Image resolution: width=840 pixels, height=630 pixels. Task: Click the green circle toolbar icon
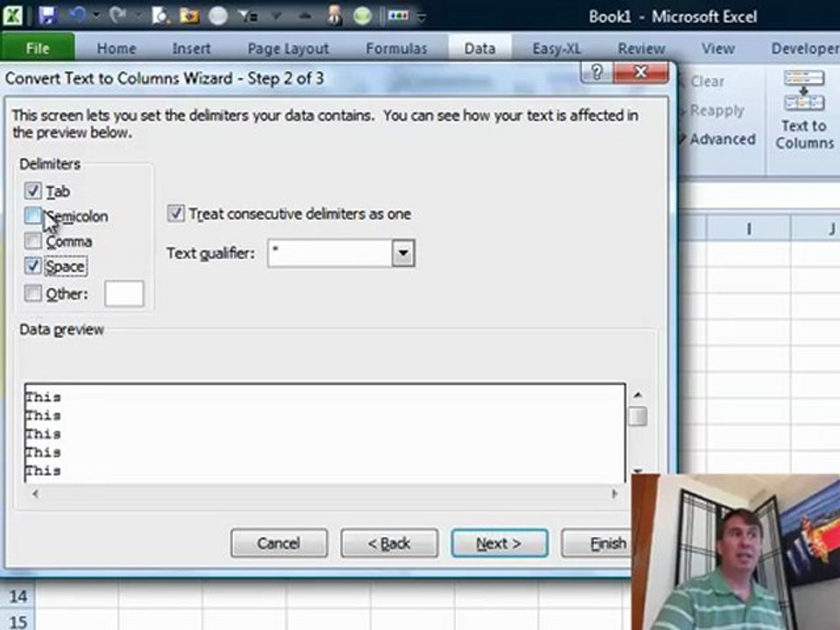click(362, 16)
